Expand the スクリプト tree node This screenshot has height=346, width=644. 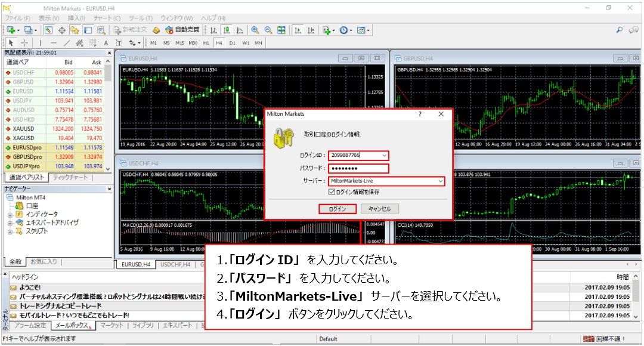pyautogui.click(x=10, y=232)
